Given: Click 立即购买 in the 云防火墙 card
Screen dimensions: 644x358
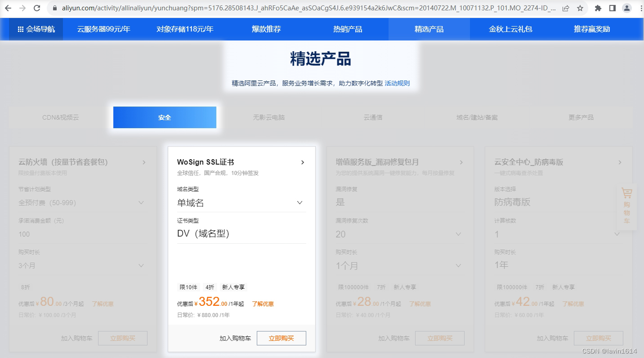Looking at the screenshot, I should point(123,338).
